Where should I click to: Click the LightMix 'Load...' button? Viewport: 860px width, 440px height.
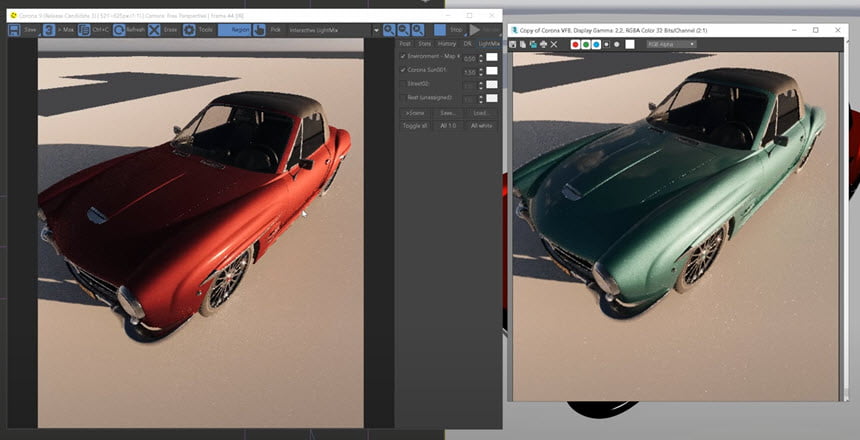pyautogui.click(x=482, y=113)
